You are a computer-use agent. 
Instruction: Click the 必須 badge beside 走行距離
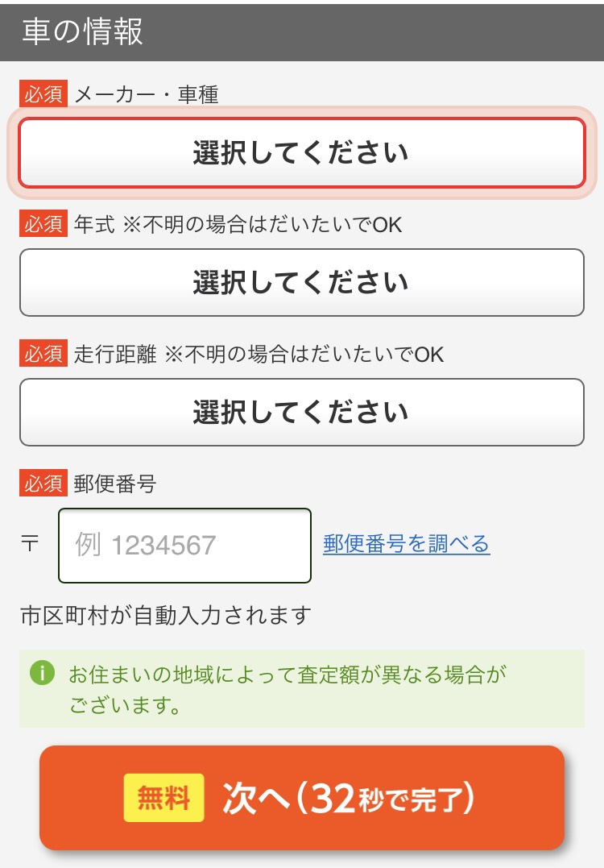pyautogui.click(x=43, y=353)
